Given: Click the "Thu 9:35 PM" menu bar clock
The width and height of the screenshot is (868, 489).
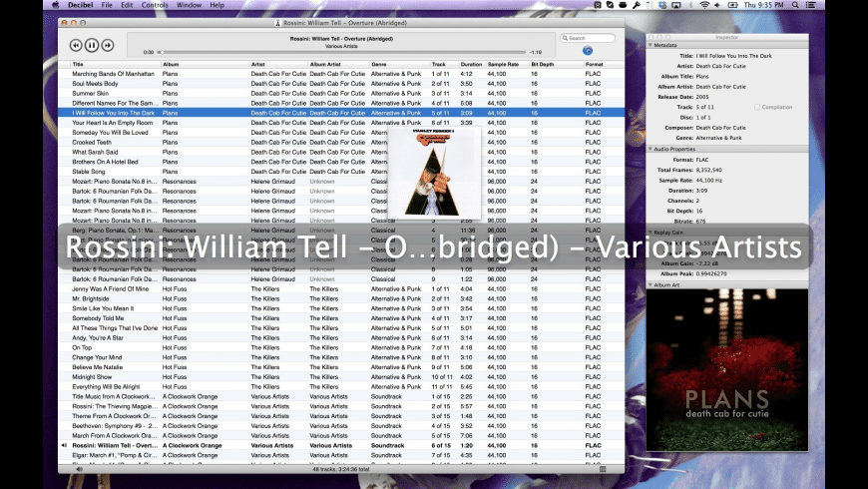Looking at the screenshot, I should point(763,5).
